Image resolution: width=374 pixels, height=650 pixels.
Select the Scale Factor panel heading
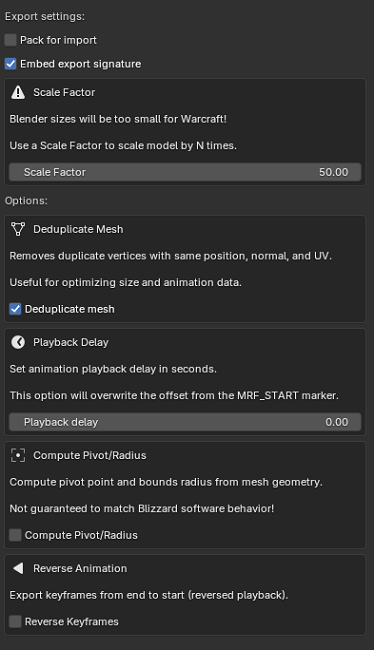(64, 92)
